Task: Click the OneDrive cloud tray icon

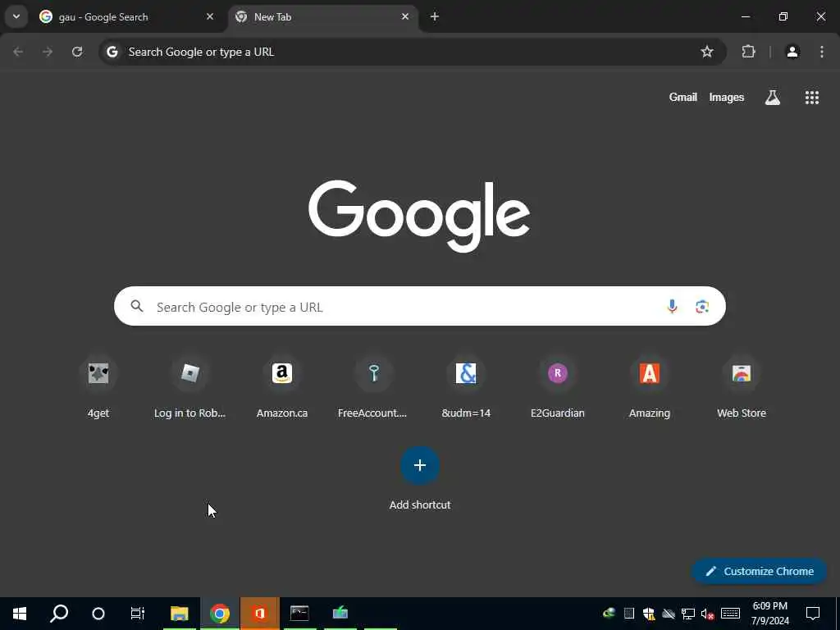Action: (x=669, y=614)
